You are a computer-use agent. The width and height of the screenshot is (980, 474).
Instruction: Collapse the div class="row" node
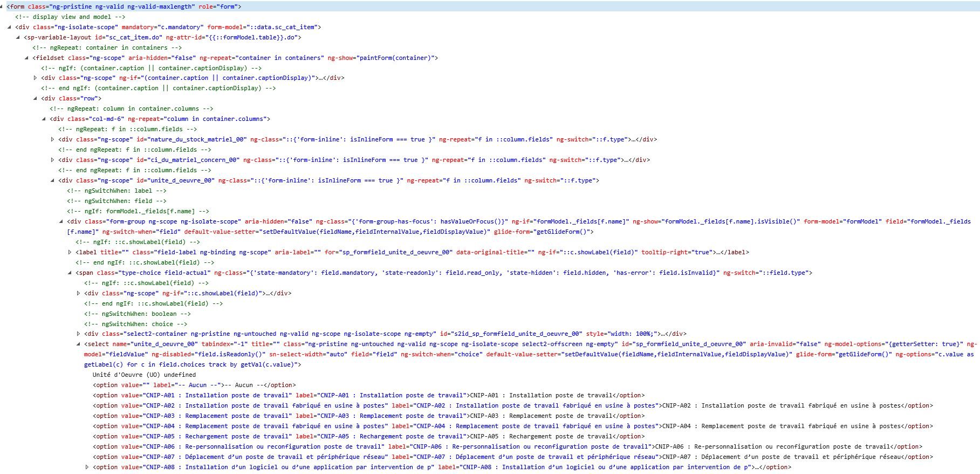pyautogui.click(x=36, y=98)
